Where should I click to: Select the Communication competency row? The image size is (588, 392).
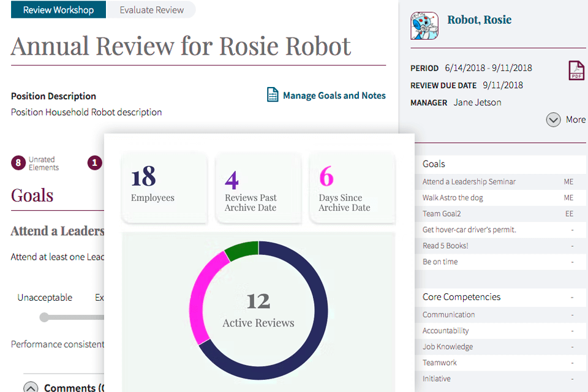(449, 315)
